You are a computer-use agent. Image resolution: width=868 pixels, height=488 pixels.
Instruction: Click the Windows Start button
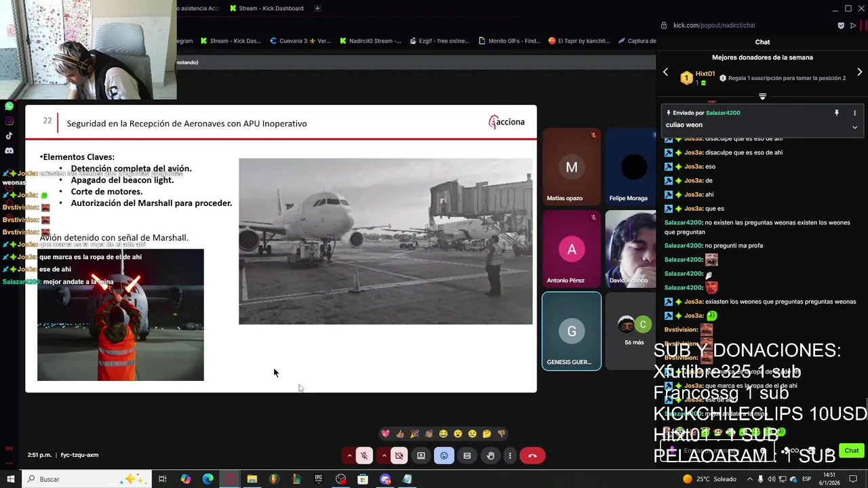[x=10, y=479]
